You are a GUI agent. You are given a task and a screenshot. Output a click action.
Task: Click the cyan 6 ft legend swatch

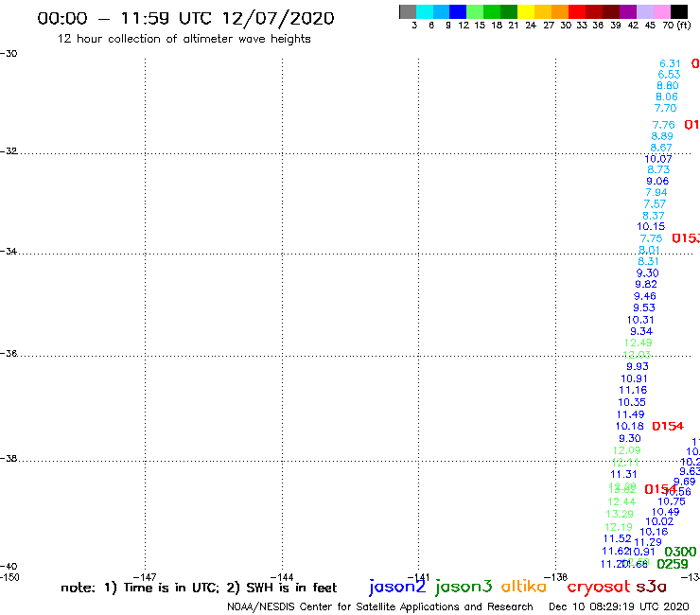425,11
